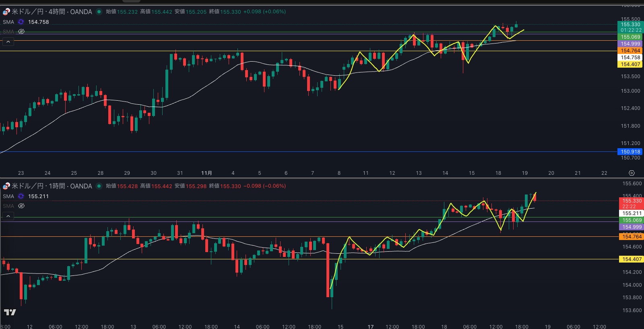
Task: Click the yellow 154.407 price label on upper chart
Action: 630,64
